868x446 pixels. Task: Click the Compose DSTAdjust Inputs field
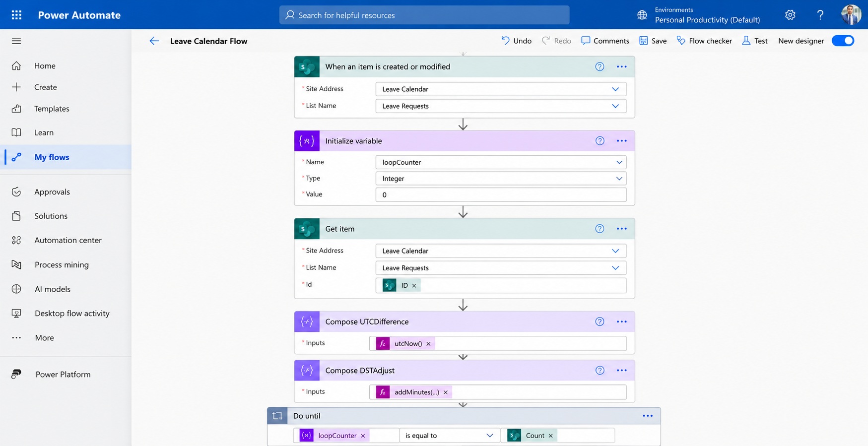coord(498,392)
